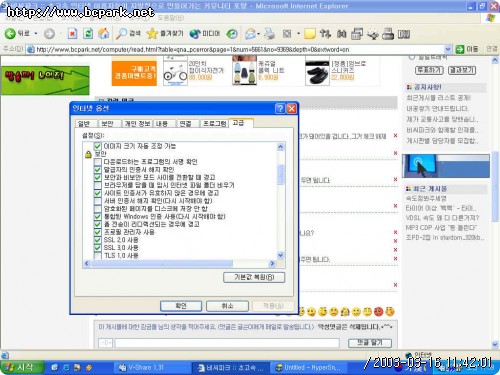The image size is (500, 375).
Task: Go to the Home page icon
Action: (x=104, y=33)
